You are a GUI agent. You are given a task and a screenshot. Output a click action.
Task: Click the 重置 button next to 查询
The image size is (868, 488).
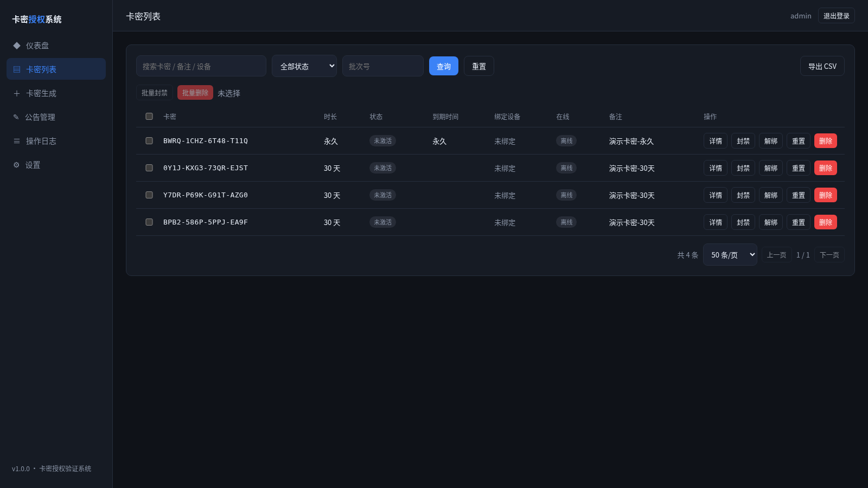pyautogui.click(x=479, y=66)
